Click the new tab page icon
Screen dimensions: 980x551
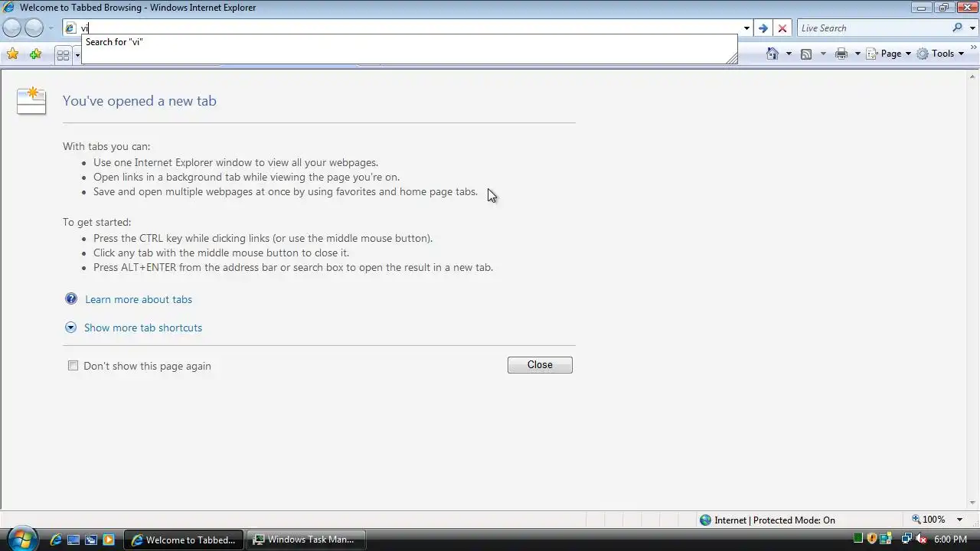coord(31,101)
